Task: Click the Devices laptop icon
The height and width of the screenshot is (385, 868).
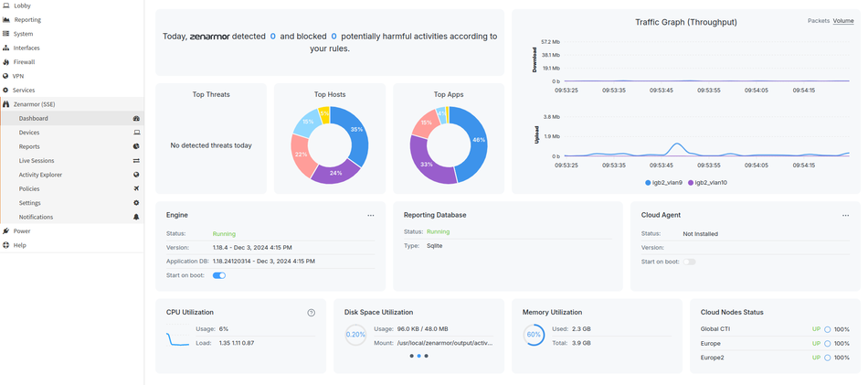Action: tap(136, 133)
